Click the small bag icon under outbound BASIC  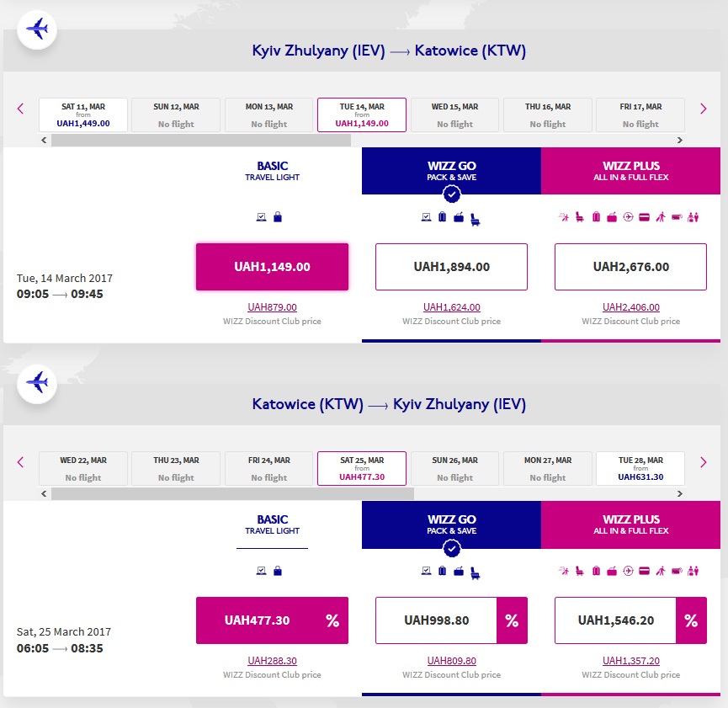coord(278,216)
